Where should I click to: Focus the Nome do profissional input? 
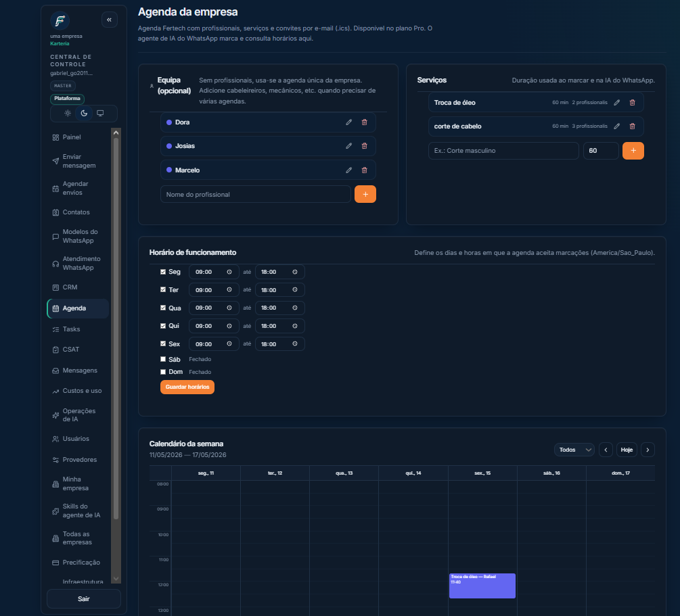pyautogui.click(x=256, y=194)
